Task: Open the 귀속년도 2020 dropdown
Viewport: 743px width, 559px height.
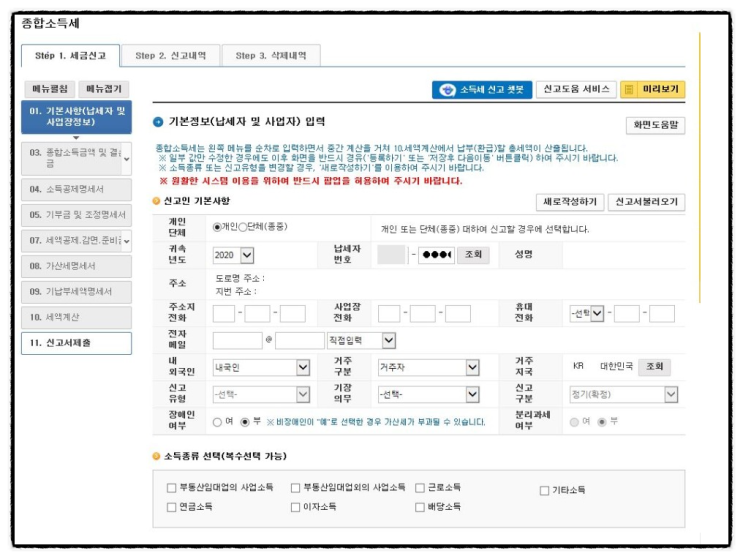Action: [x=234, y=255]
